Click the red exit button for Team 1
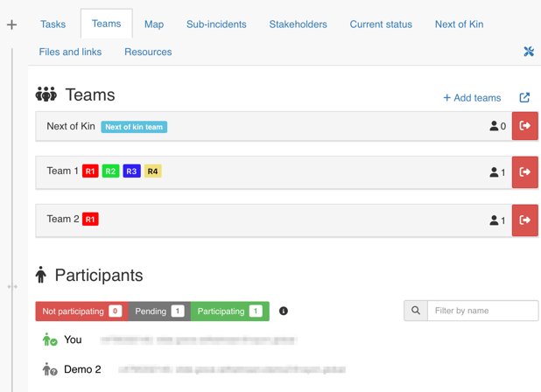This screenshot has width=541, height=392. 525,172
